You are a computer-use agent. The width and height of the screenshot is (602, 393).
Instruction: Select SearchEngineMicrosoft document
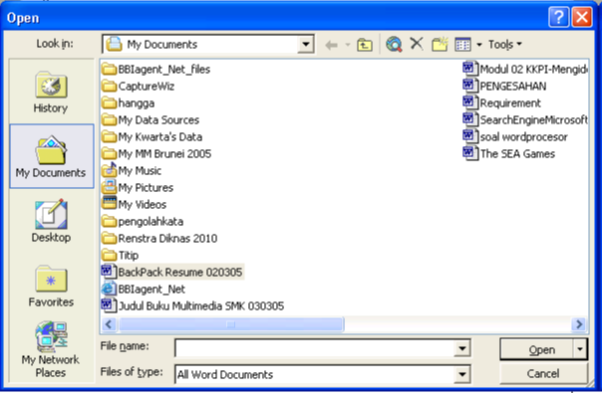(525, 120)
